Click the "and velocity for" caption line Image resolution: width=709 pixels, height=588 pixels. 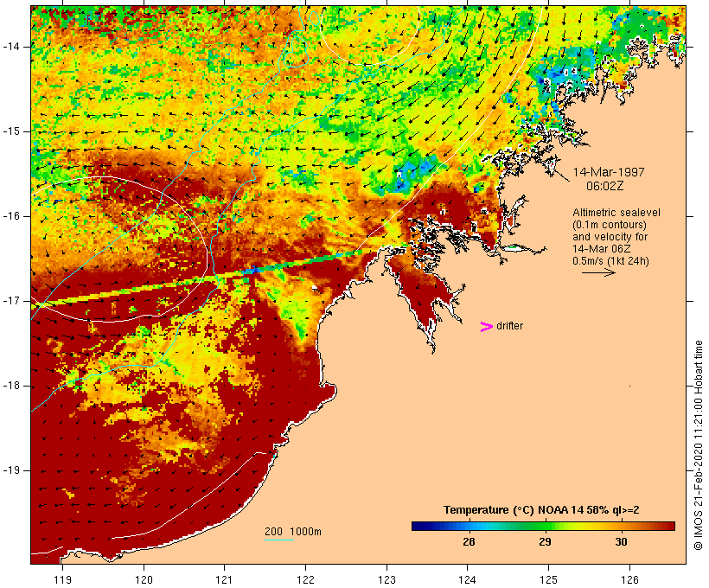(x=610, y=237)
